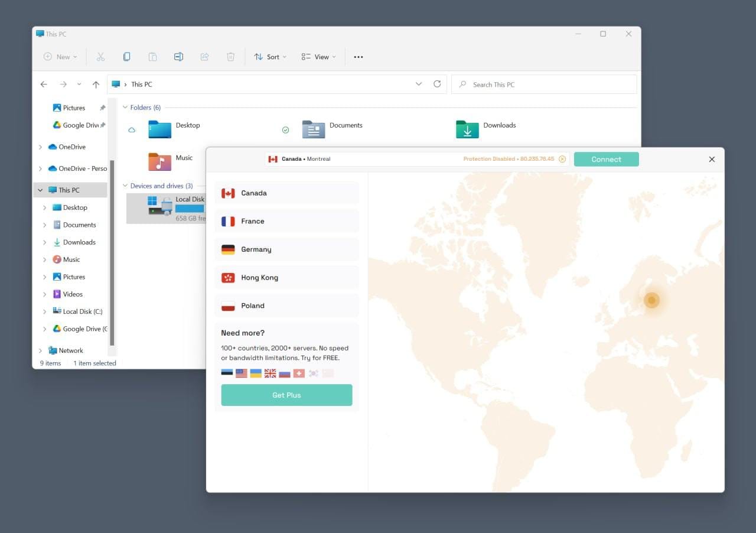756x533 pixels.
Task: Click the Canada flag in the VPN status bar
Action: pos(273,159)
